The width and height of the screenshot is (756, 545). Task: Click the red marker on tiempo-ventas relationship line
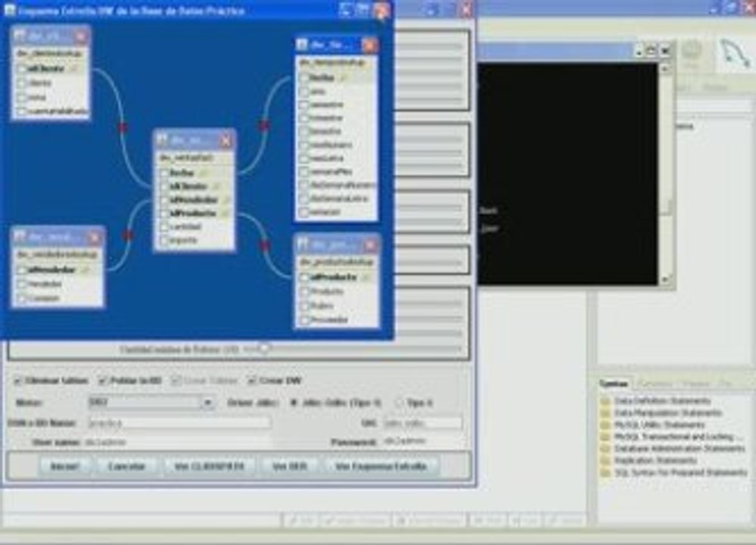click(264, 126)
